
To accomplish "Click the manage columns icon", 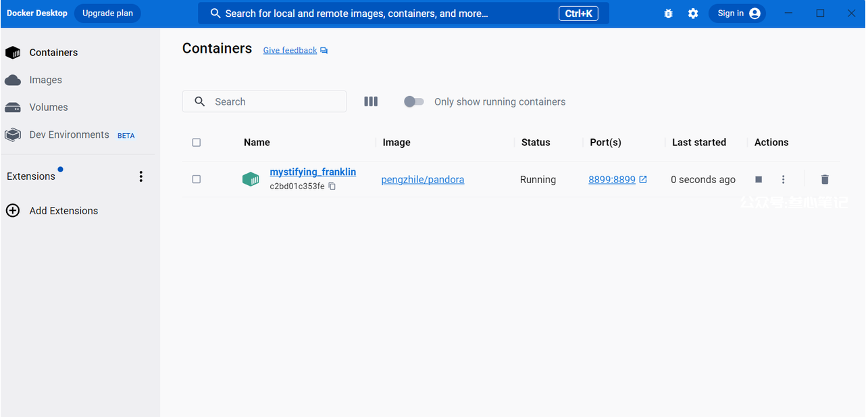I will [x=371, y=101].
